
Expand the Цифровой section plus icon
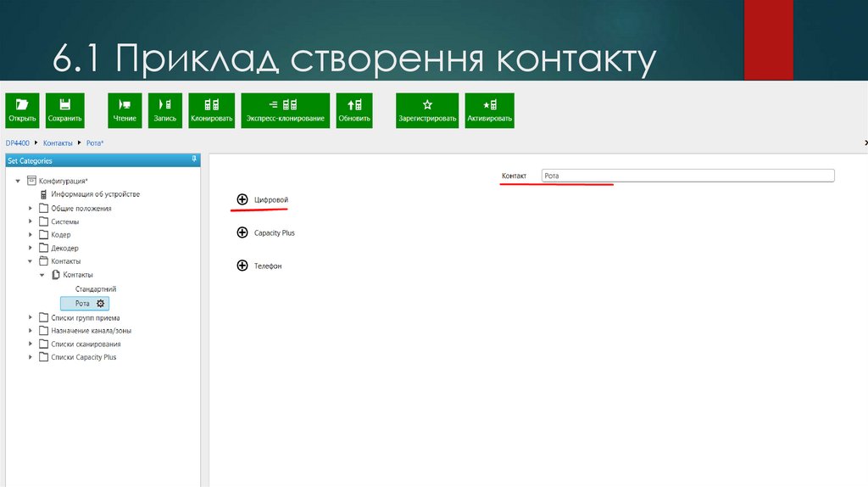pos(242,199)
